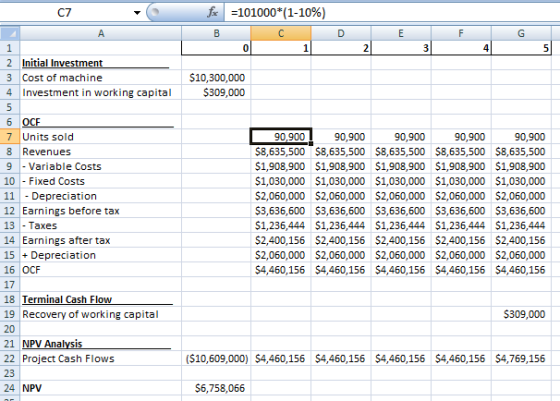Select column A header
This screenshot has height=401, width=560.
[x=101, y=34]
